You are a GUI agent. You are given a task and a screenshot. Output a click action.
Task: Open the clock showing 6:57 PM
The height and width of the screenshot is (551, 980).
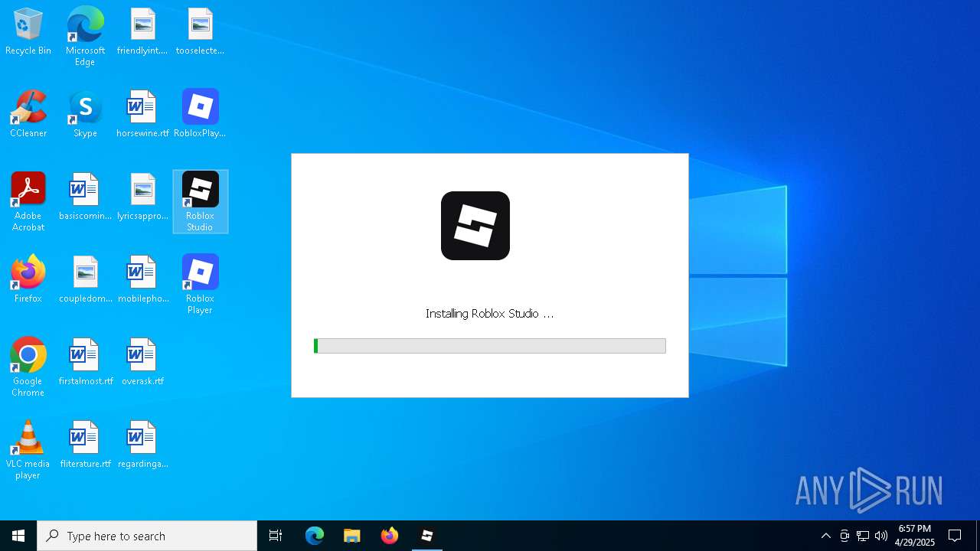point(915,536)
